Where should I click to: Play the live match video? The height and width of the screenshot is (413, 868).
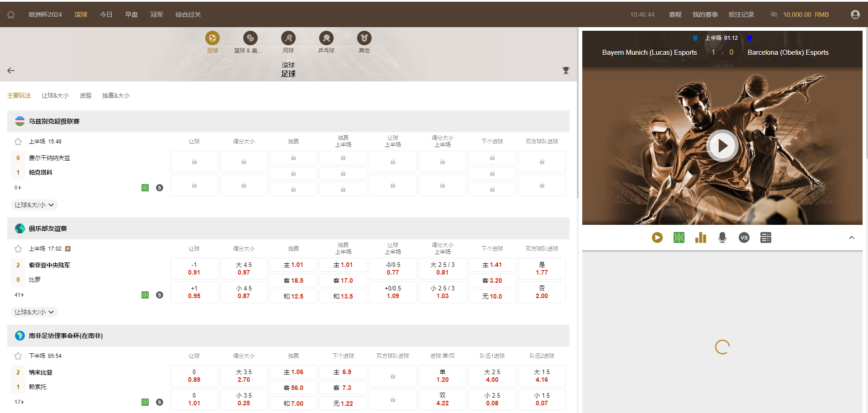pos(722,146)
